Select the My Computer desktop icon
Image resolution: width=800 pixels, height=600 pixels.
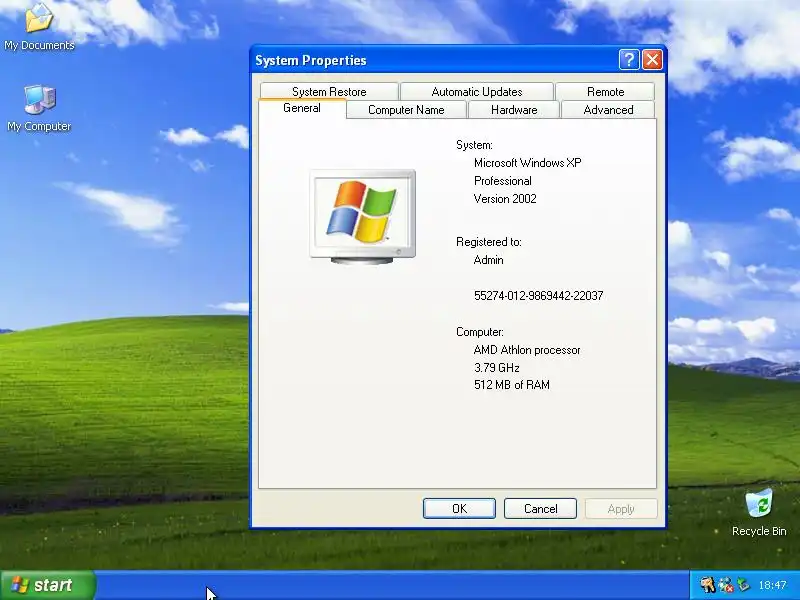pos(39,108)
